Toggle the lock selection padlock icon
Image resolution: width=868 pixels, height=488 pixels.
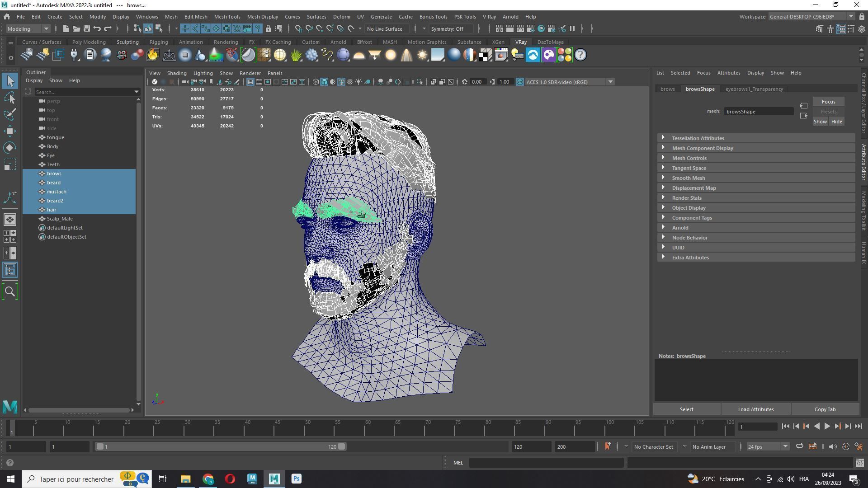click(268, 29)
